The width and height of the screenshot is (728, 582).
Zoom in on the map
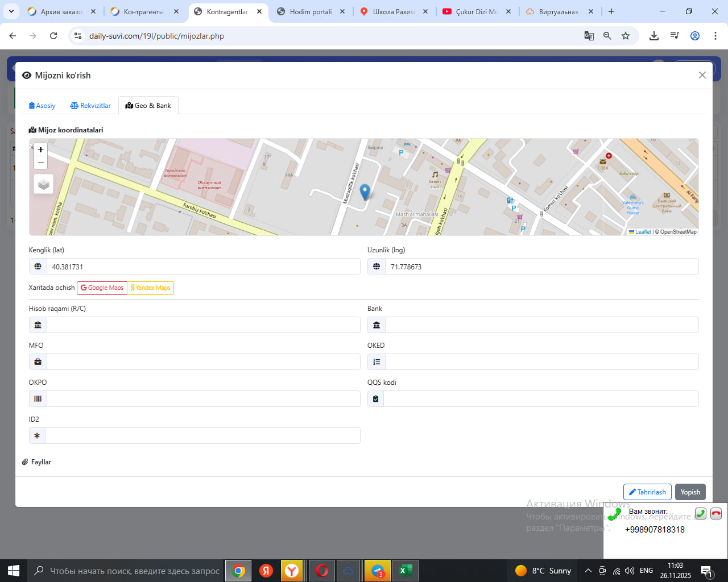point(40,150)
